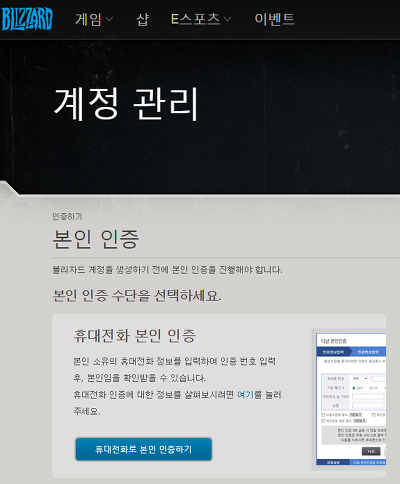The height and width of the screenshot is (484, 400).
Task: Click the 본인 인증 수단을 선택하세요 text
Action: [137, 296]
